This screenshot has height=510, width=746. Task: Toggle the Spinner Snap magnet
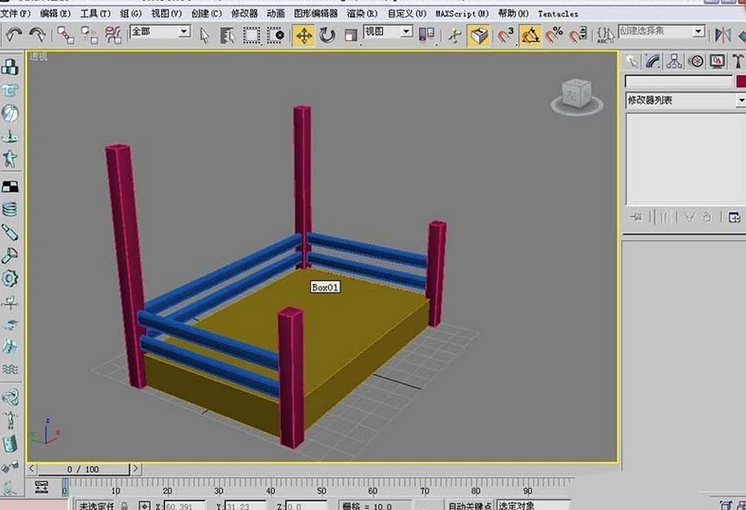[578, 35]
